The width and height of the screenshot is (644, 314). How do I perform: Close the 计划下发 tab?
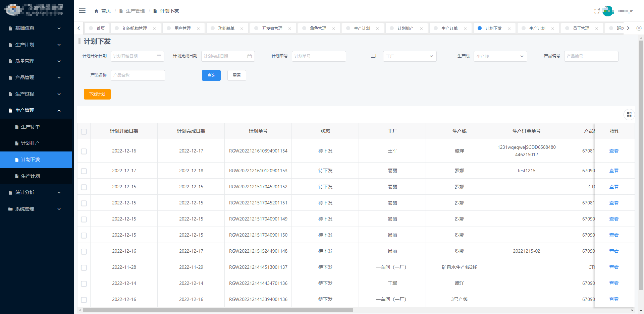click(509, 28)
